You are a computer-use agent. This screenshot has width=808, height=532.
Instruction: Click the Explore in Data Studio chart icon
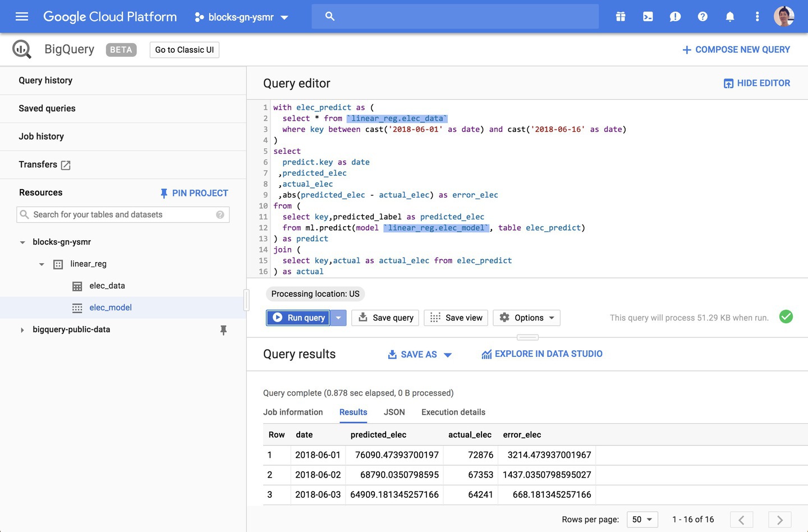pos(486,354)
